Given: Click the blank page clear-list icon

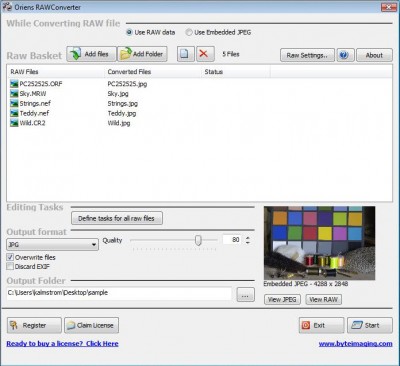Looking at the screenshot, I should (x=186, y=54).
